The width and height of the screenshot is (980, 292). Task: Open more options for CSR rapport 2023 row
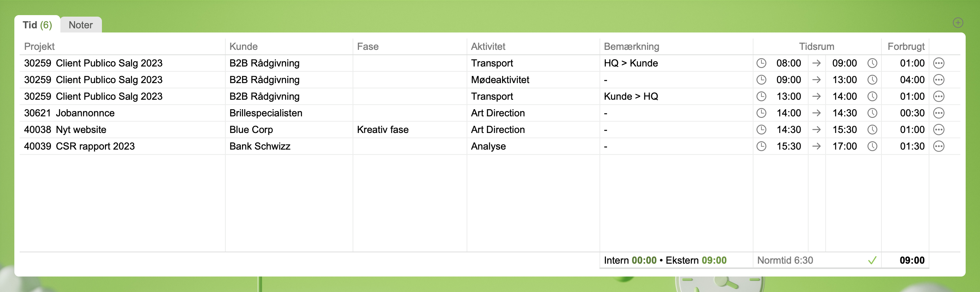[x=938, y=146]
